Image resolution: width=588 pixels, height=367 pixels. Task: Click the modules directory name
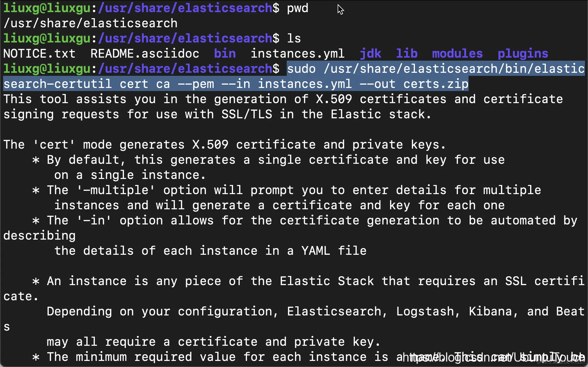pos(457,54)
